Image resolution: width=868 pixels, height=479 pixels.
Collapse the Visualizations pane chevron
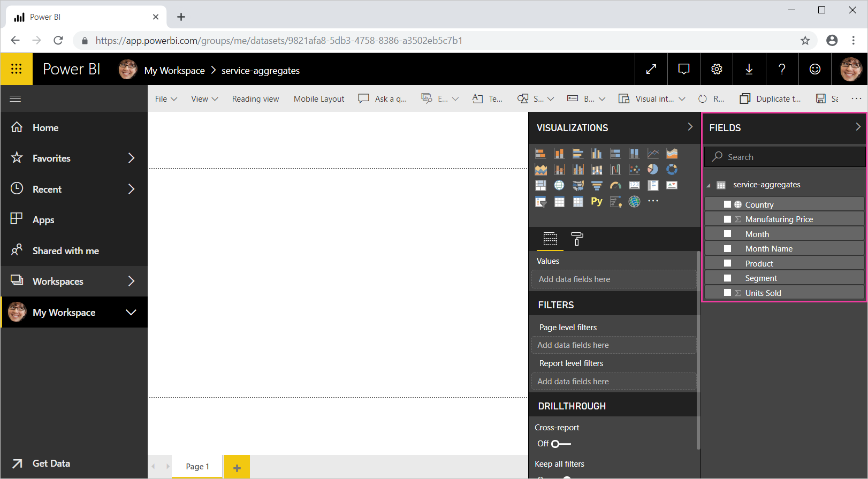point(690,127)
